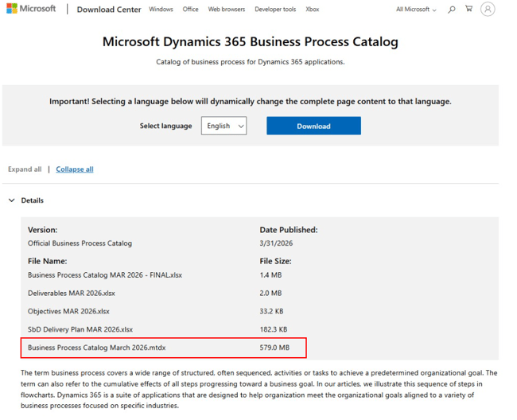Click the Microsoft logo
517x420 pixels.
click(32, 9)
